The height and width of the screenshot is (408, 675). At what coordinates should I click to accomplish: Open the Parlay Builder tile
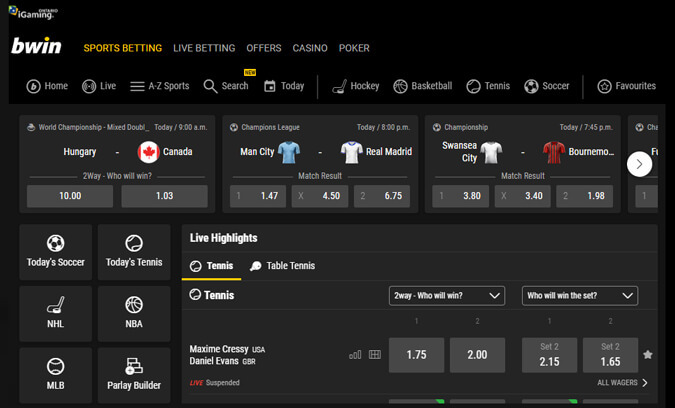pos(134,375)
